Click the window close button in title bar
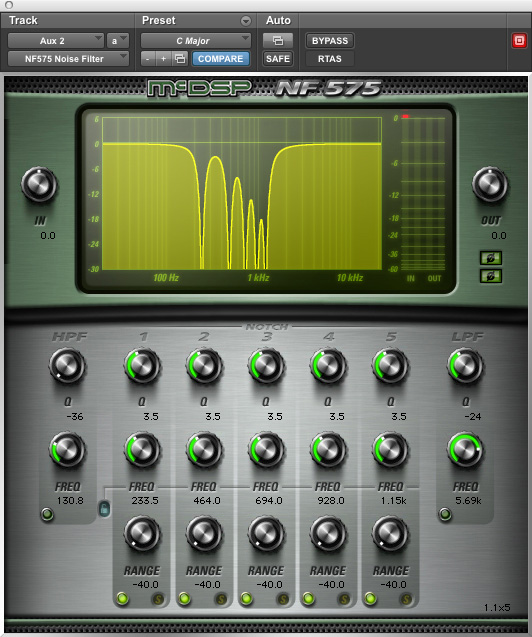 pos(9,5)
